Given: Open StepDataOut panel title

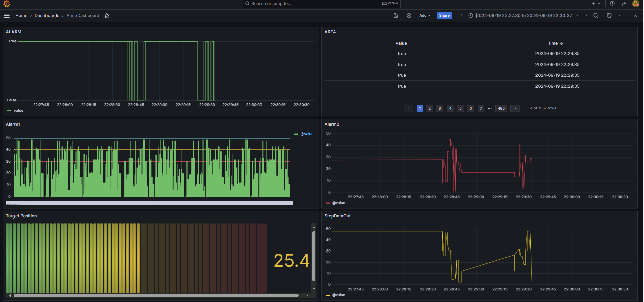Looking at the screenshot, I should (x=337, y=216).
